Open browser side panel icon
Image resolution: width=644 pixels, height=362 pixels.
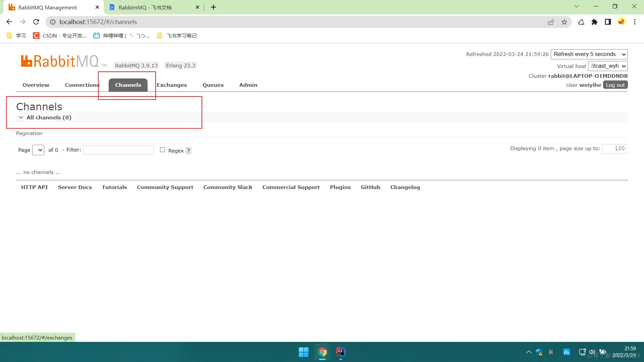coord(608,22)
